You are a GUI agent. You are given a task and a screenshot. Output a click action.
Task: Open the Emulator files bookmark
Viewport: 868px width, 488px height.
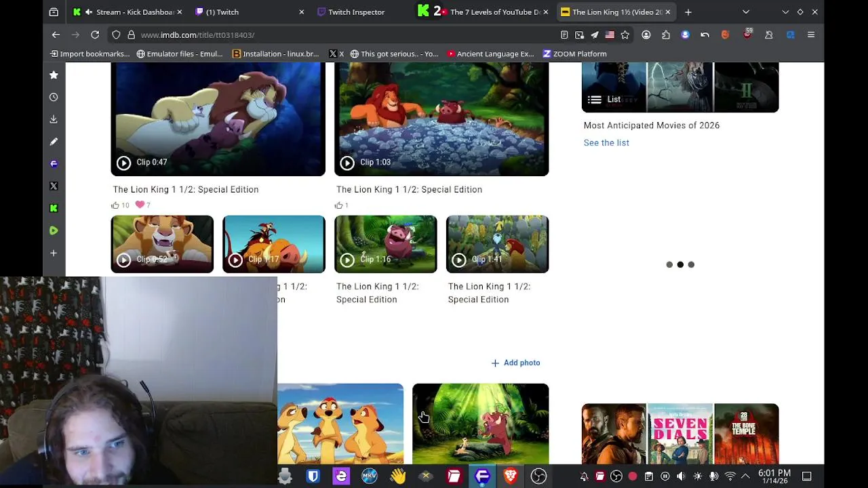[179, 54]
